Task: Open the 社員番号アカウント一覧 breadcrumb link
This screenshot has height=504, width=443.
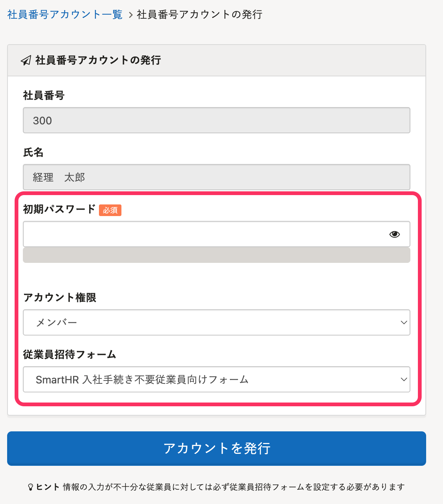Action: point(65,15)
